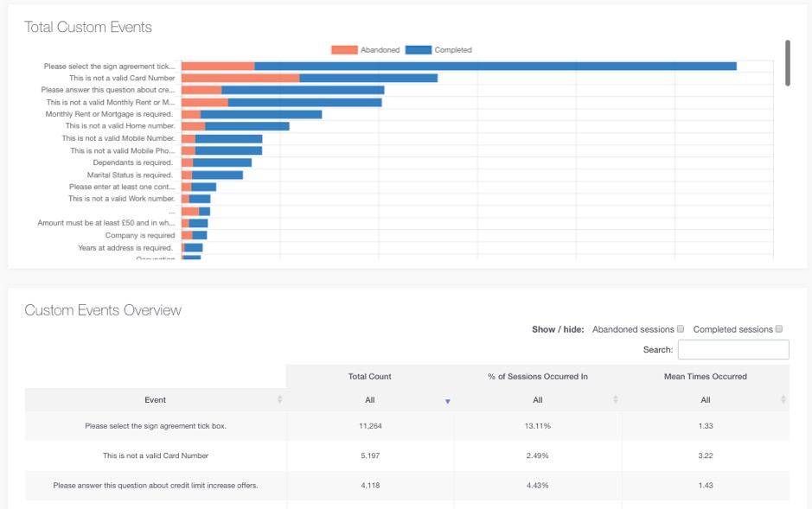The image size is (812, 509).
Task: Click the 11,264 total count cell
Action: tap(369, 426)
